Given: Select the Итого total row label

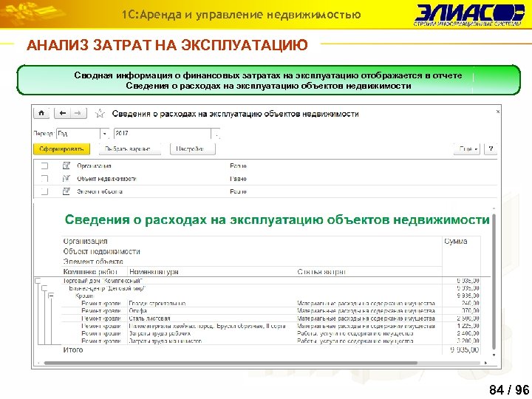Looking at the screenshot, I should click(73, 349).
